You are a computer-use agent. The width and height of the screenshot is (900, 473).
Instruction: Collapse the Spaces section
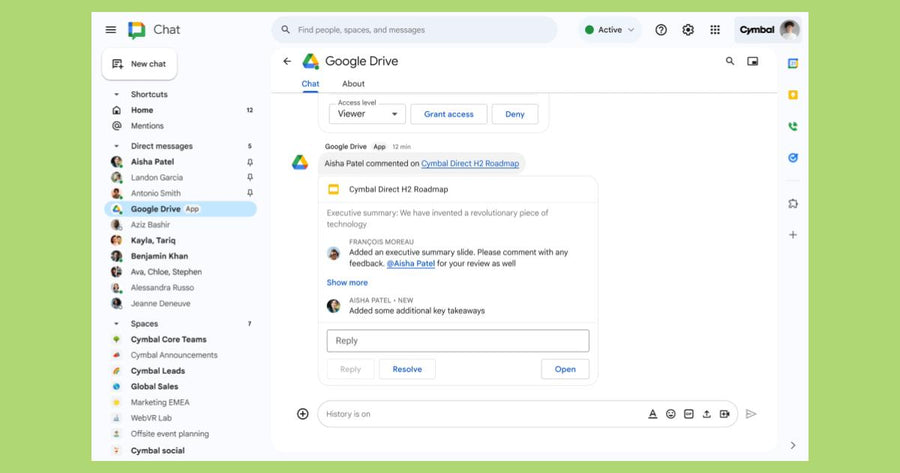click(117, 324)
